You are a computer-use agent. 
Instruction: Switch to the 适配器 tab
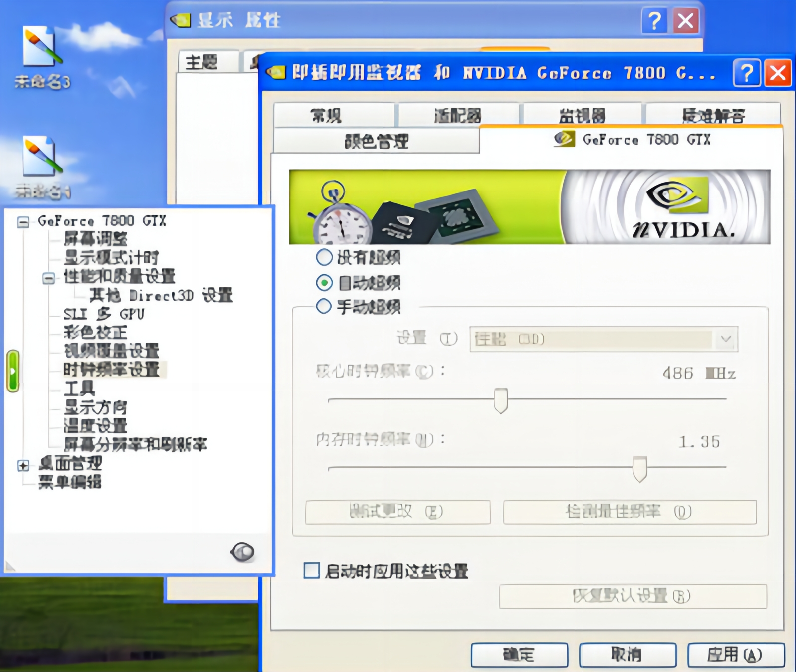[x=458, y=115]
